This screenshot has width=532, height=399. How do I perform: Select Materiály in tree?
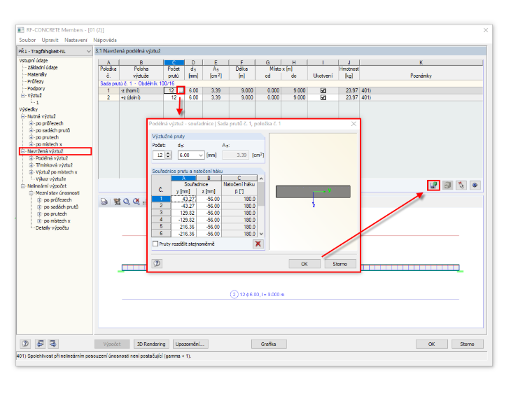pos(37,74)
